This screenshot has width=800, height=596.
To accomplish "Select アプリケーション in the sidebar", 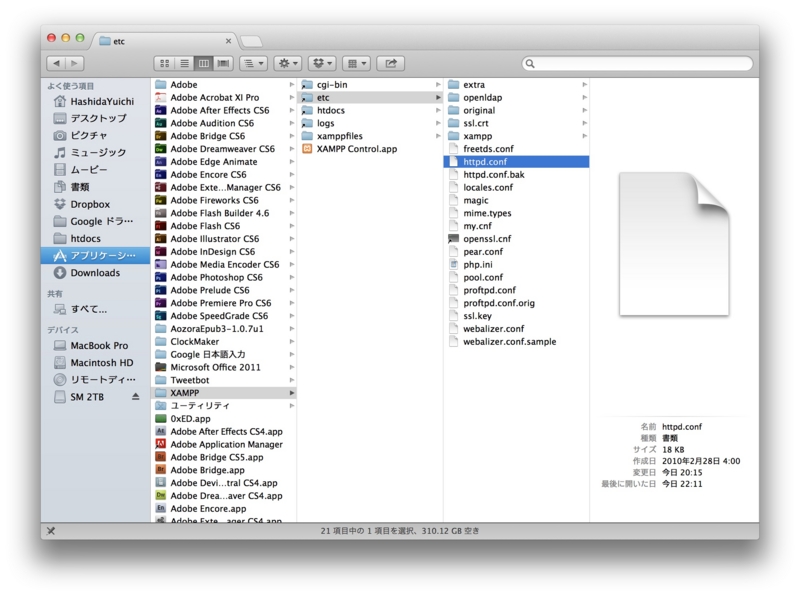I will 95,255.
